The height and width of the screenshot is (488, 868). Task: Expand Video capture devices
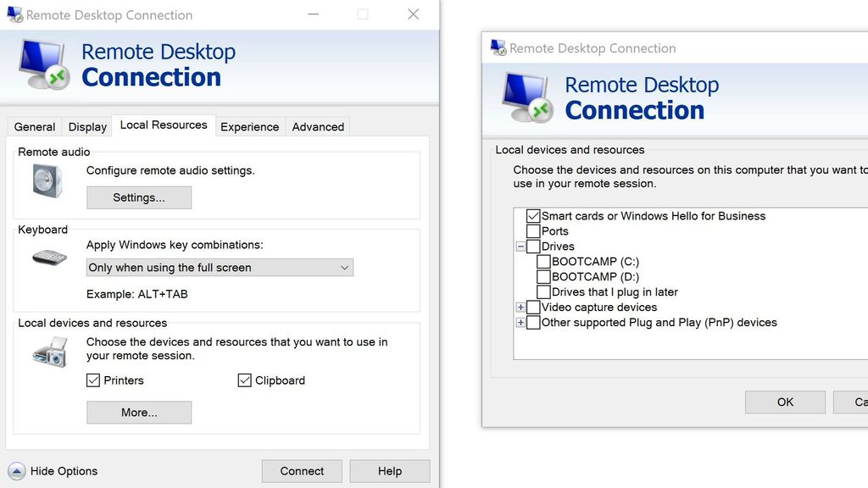tap(520, 308)
